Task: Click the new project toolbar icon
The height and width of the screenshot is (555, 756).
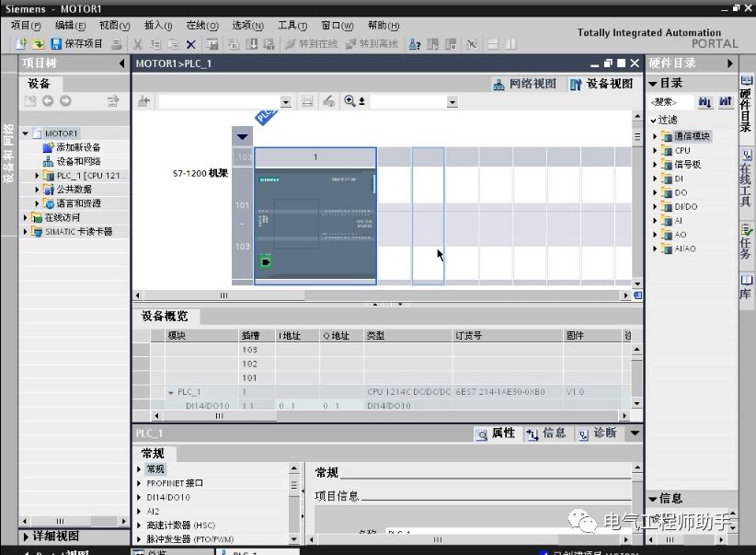Action: tap(21, 44)
